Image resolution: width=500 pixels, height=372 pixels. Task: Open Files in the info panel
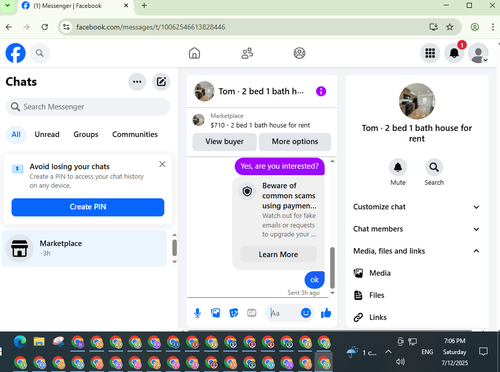[417, 295]
